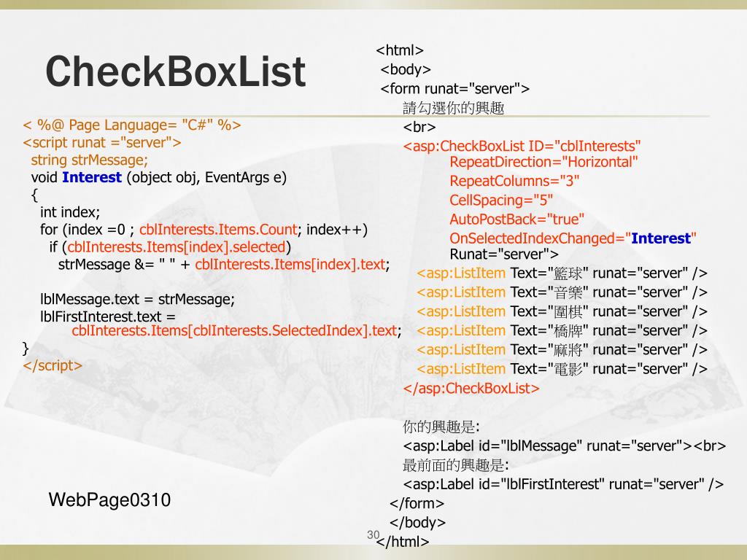The height and width of the screenshot is (560, 747).
Task: Click the opening <html> tag
Action: coord(400,50)
